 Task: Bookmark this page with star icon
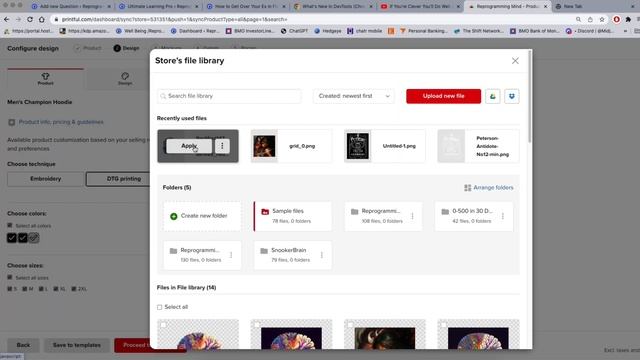coord(602,19)
